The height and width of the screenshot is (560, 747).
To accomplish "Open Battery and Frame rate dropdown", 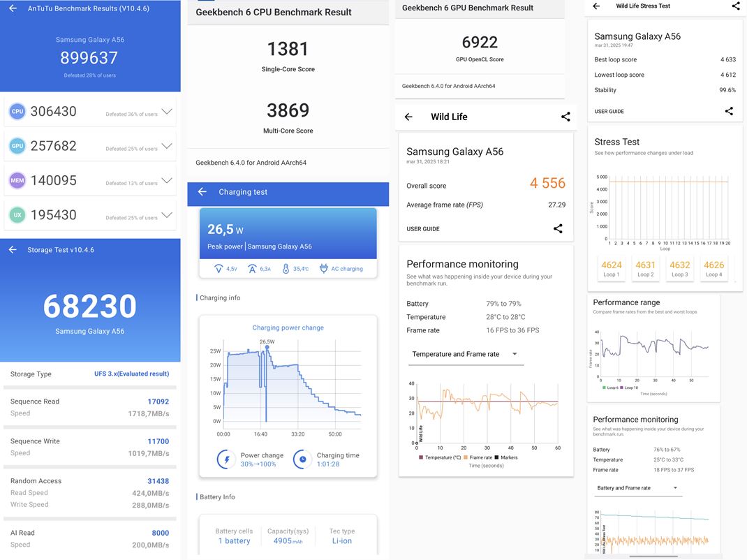I will [638, 488].
